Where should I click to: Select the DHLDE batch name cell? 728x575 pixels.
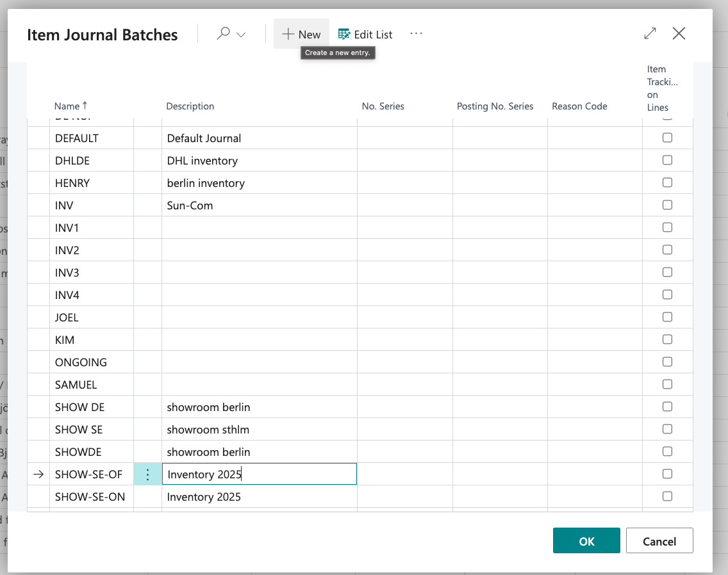(x=91, y=161)
